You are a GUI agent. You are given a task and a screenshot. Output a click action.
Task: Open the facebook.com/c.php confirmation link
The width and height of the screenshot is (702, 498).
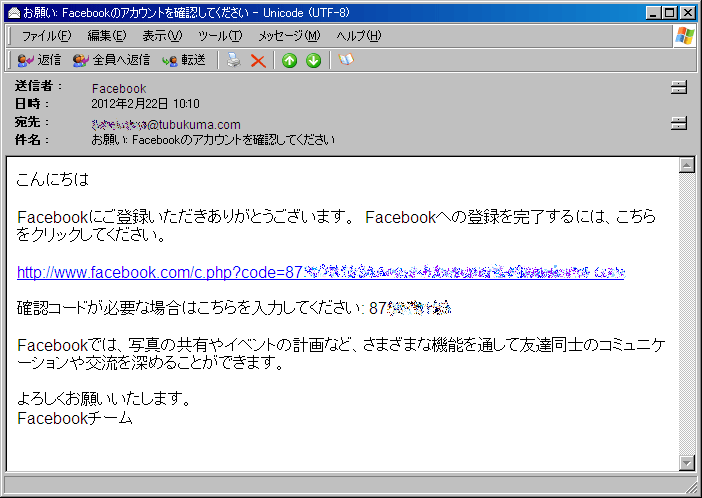321,272
